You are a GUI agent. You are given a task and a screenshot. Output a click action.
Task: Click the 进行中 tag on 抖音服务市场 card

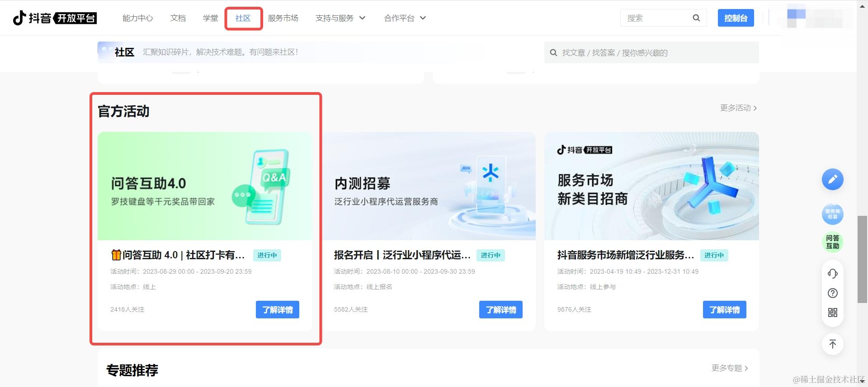[x=714, y=255]
